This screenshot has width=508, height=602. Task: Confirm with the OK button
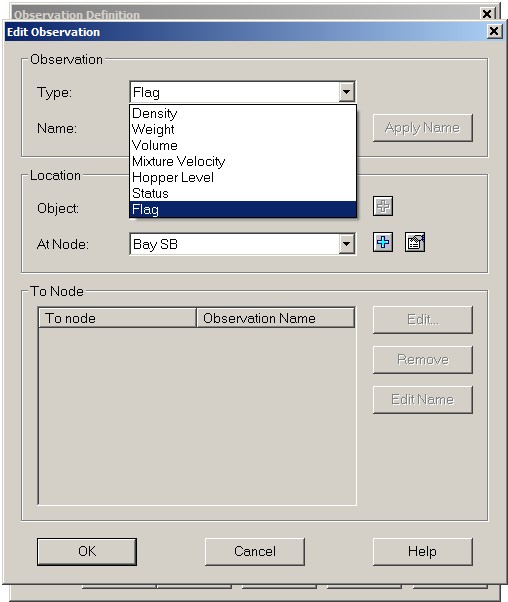click(87, 551)
